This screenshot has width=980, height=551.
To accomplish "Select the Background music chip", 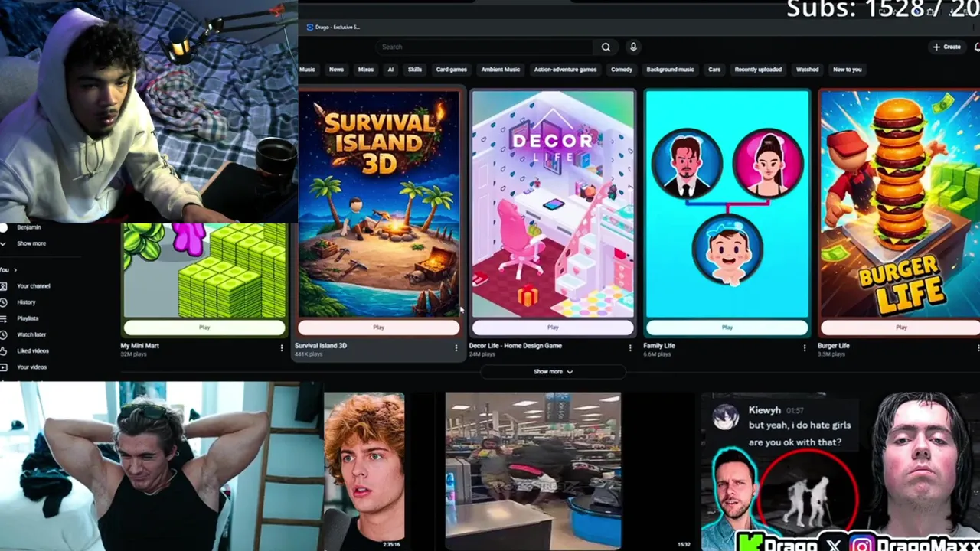I will point(670,70).
